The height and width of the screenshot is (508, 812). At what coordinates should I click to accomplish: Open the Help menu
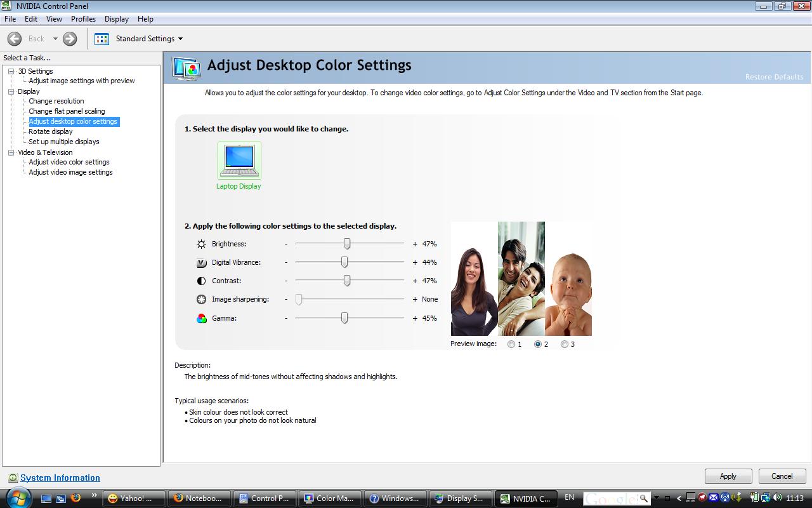(x=145, y=19)
